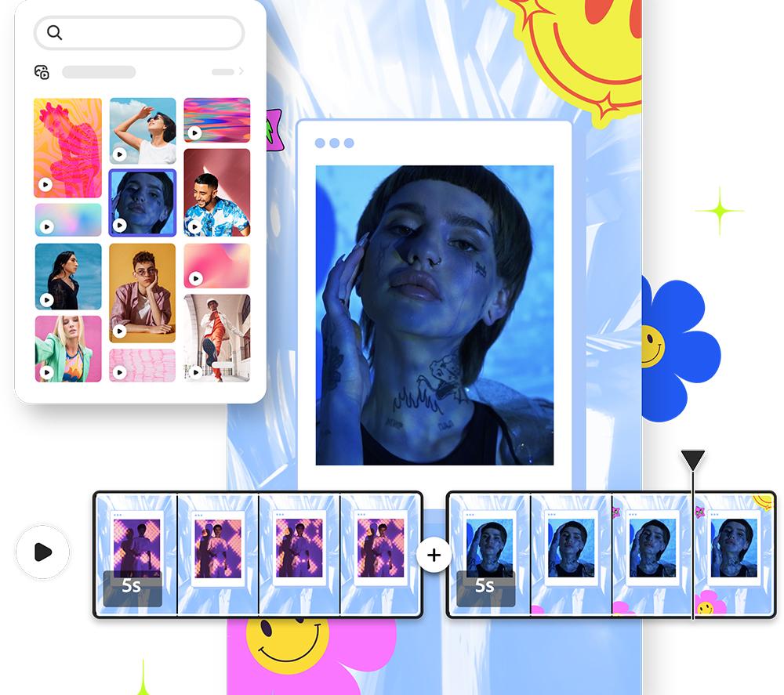Play icon on pink textured pattern clip

pos(119,372)
